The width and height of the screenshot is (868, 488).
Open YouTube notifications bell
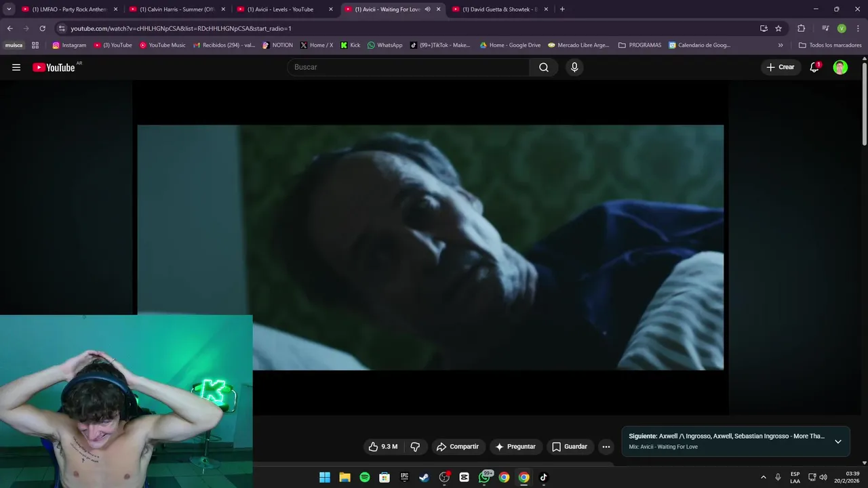[x=814, y=67]
